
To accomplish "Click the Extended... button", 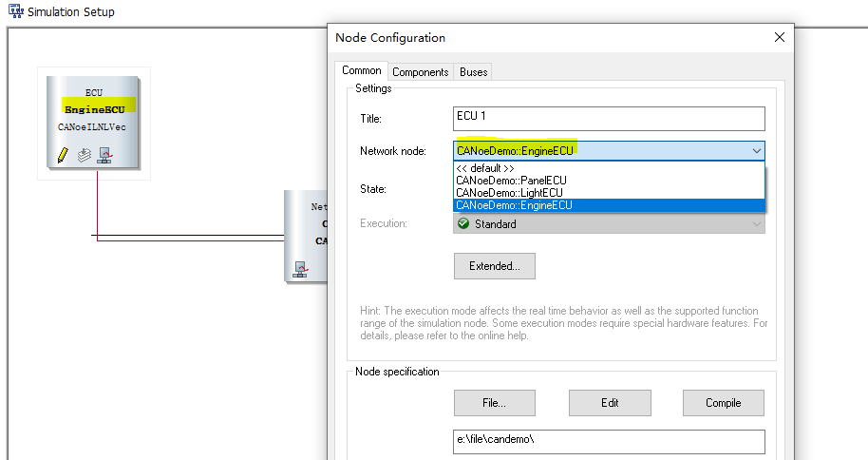I will tap(495, 266).
